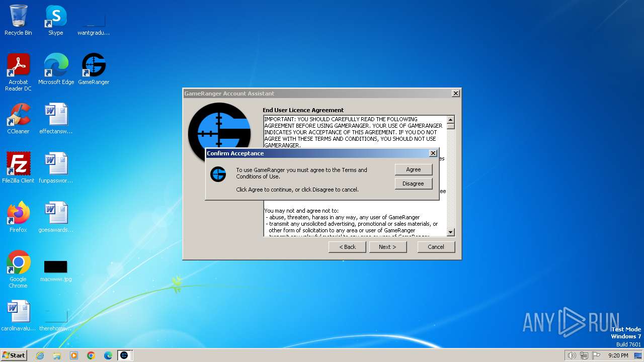Open the Recycle Bin desktop icon

[x=18, y=20]
